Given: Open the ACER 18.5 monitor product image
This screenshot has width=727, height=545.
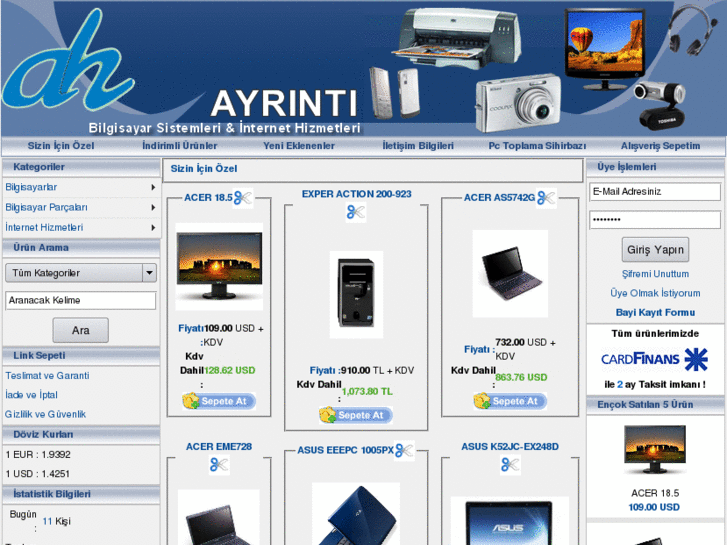Looking at the screenshot, I should (x=219, y=266).
